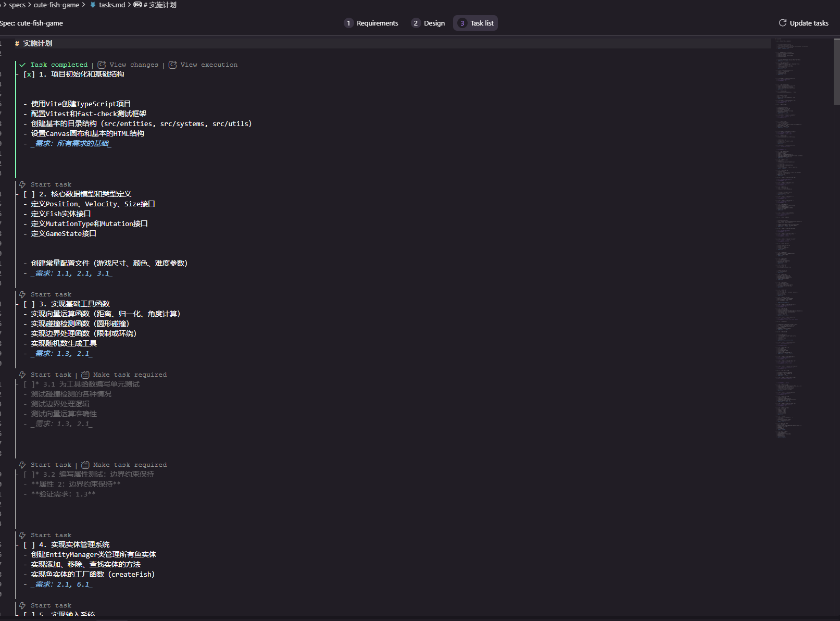Click the line 实现鱼实体的工厂函数 (createFish)

[x=93, y=575]
